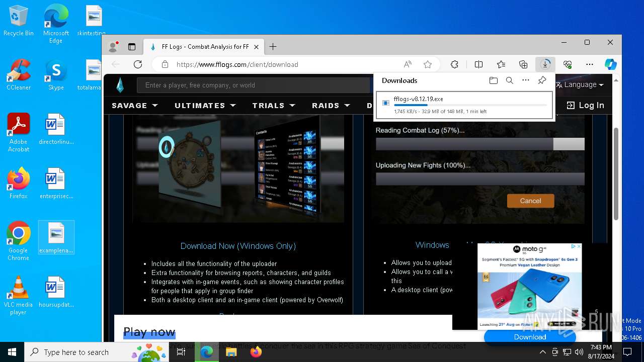
Task: Reload the FF Logs page
Action: pyautogui.click(x=138, y=64)
